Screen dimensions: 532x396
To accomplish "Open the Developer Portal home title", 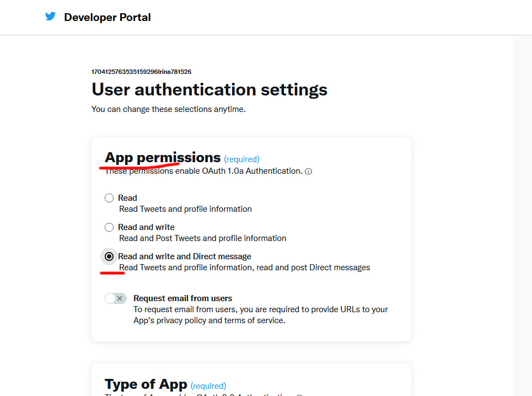I will pyautogui.click(x=108, y=17).
